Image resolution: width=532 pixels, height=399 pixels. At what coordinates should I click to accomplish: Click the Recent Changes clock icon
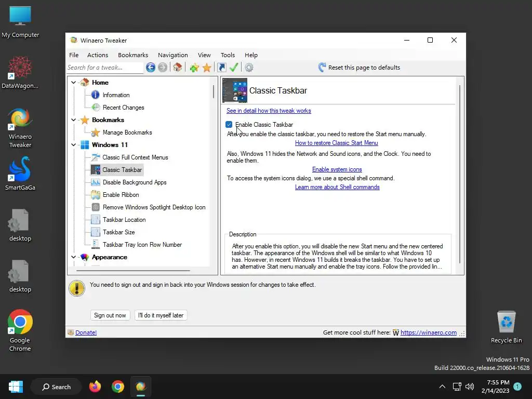(x=96, y=107)
